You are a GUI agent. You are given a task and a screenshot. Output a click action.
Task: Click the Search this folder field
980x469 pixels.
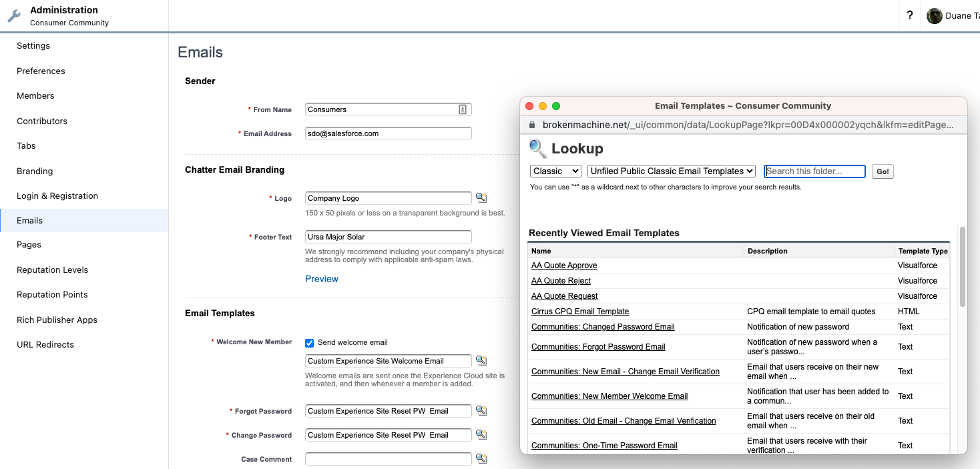pyautogui.click(x=814, y=171)
